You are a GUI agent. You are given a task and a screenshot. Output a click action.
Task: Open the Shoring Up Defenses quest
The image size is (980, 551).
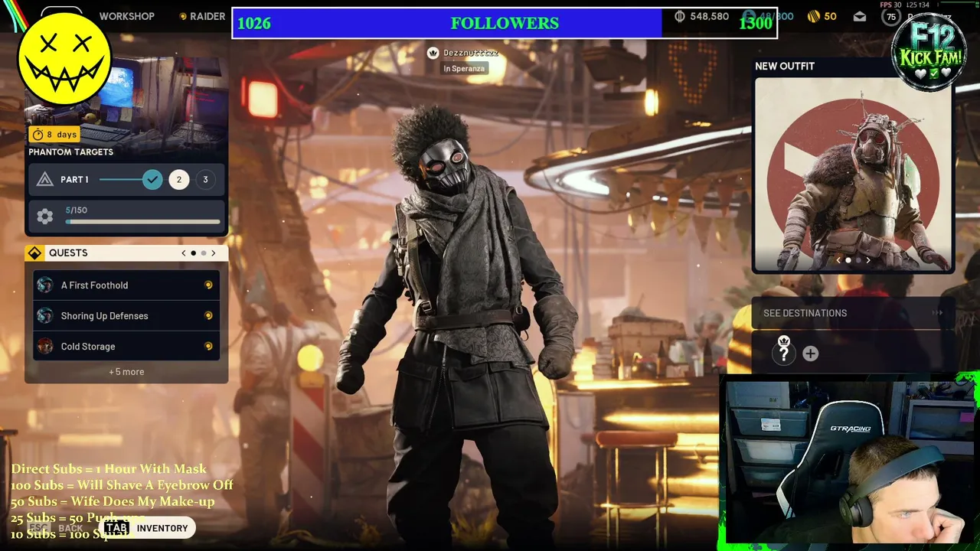click(126, 316)
